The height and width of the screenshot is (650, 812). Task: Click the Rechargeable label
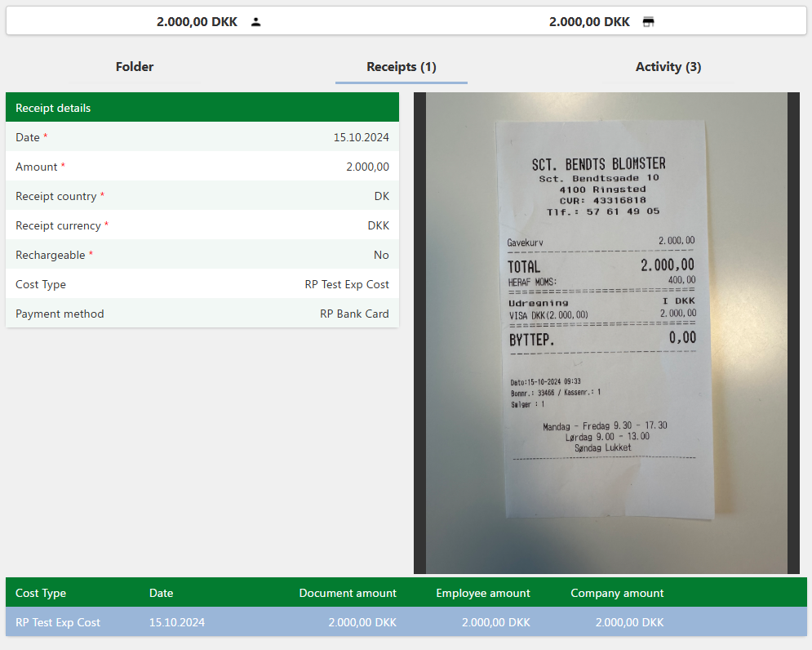(51, 255)
